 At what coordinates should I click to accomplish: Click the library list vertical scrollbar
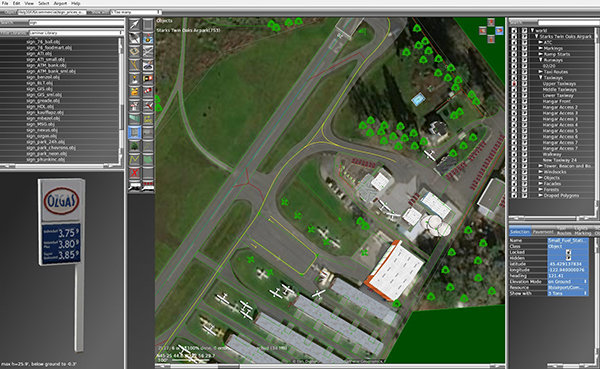tap(122, 101)
